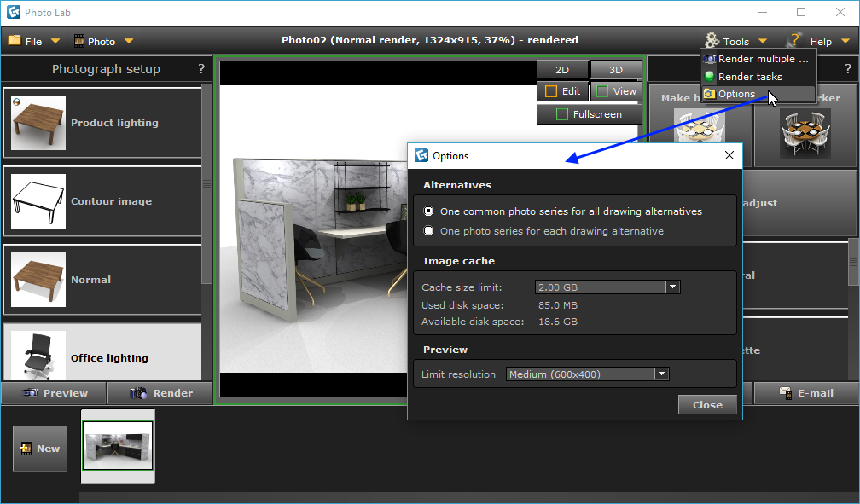Click the E-mail envelope icon
The width and height of the screenshot is (860, 504).
click(786, 392)
